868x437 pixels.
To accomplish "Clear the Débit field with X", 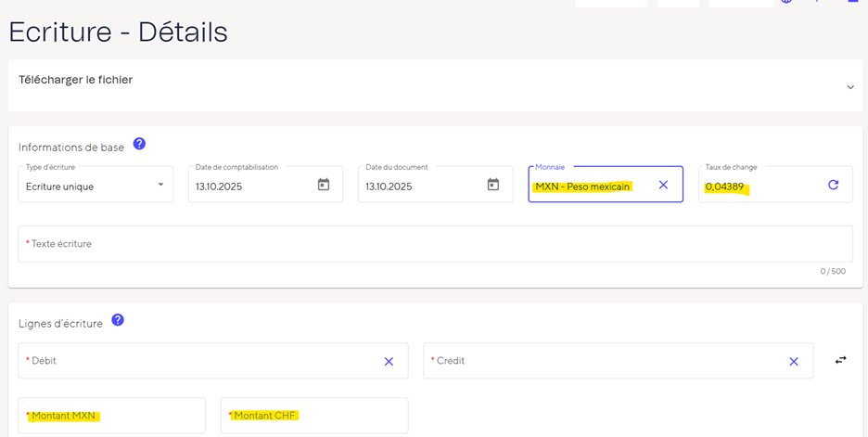I will 389,361.
